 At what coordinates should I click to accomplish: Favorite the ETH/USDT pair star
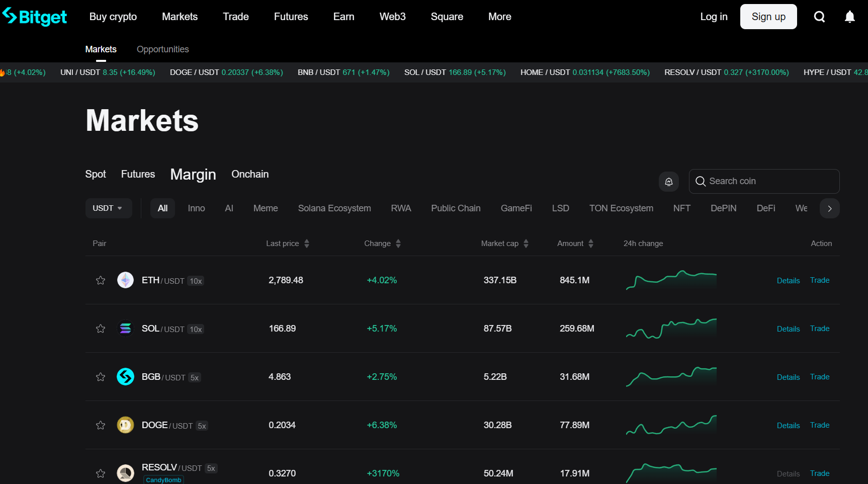pyautogui.click(x=101, y=280)
